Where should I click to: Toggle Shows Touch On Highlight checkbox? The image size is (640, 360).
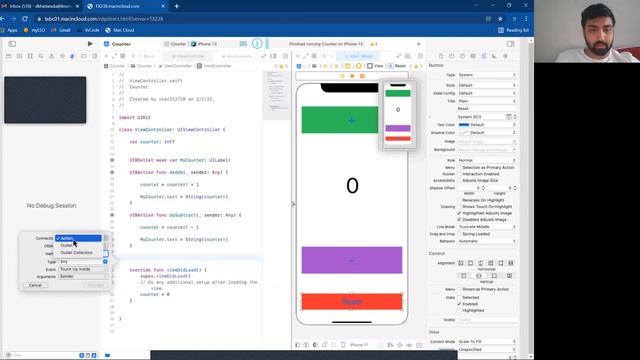(x=459, y=207)
